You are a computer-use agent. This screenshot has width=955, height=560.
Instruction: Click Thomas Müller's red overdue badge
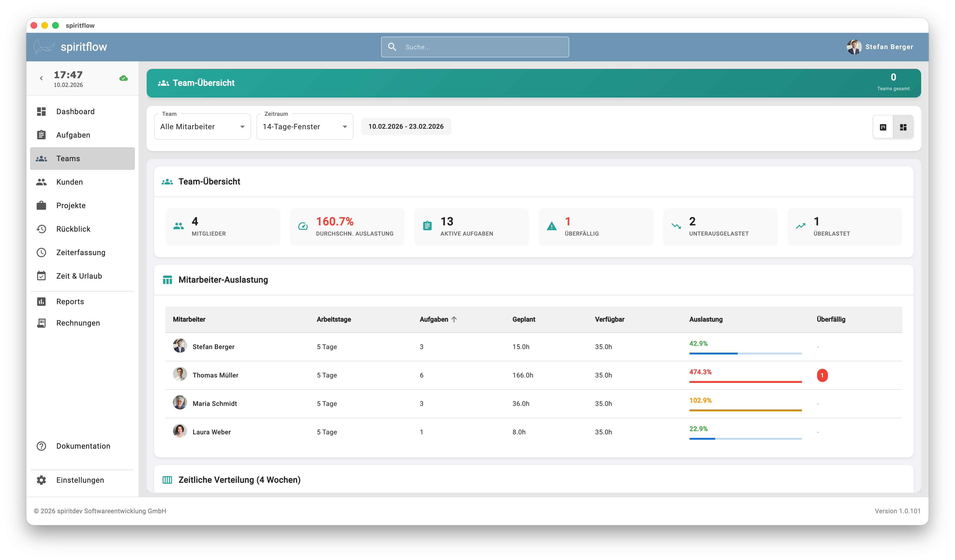tap(822, 375)
